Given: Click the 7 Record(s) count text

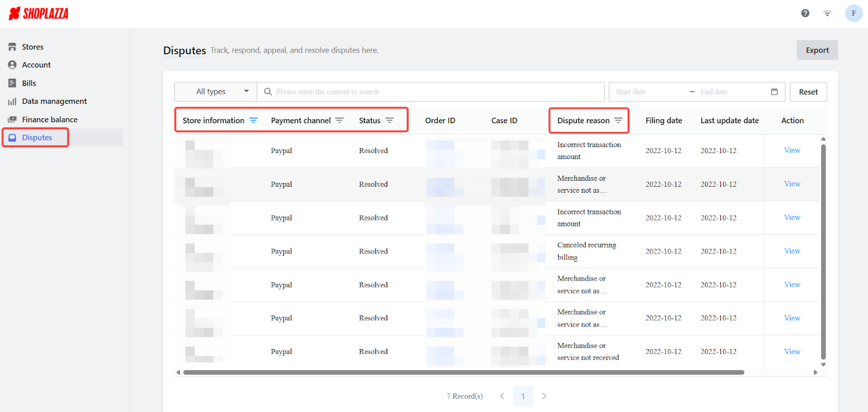Looking at the screenshot, I should [x=465, y=396].
